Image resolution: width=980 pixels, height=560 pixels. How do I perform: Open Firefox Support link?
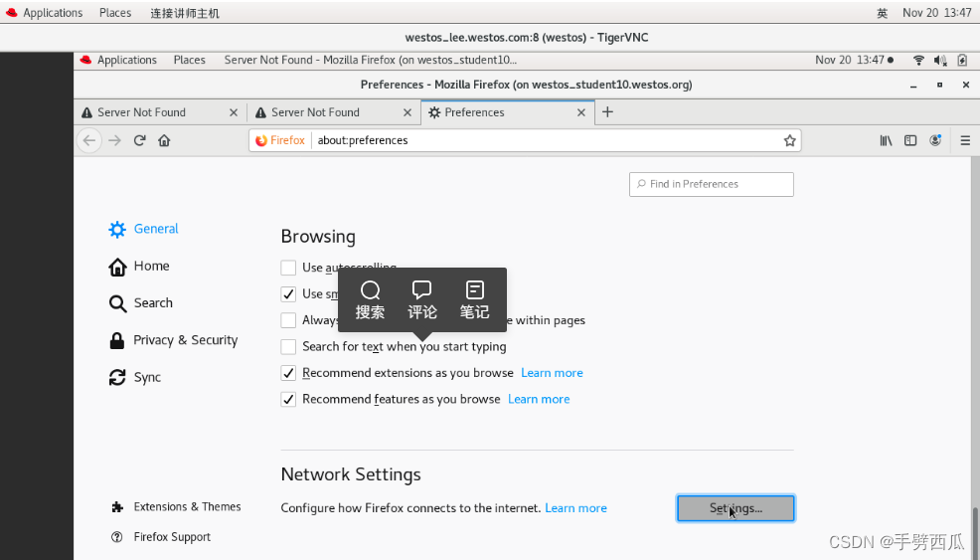click(161, 537)
